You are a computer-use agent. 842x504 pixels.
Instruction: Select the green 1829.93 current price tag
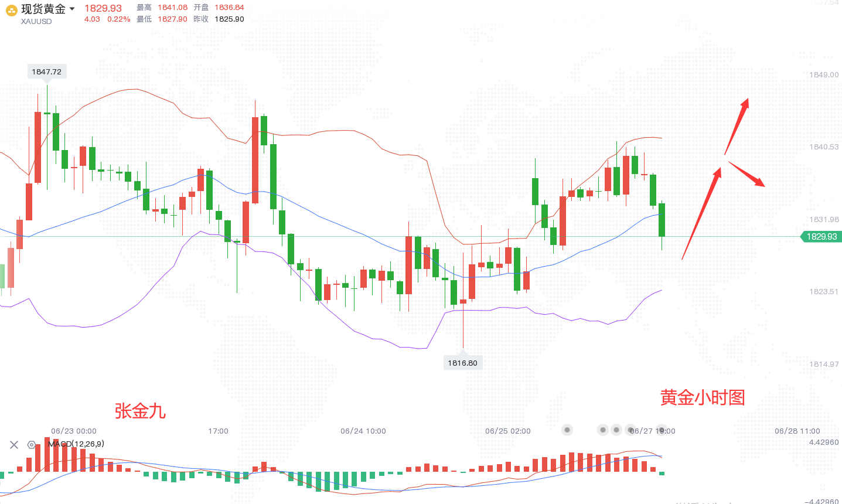(821, 237)
